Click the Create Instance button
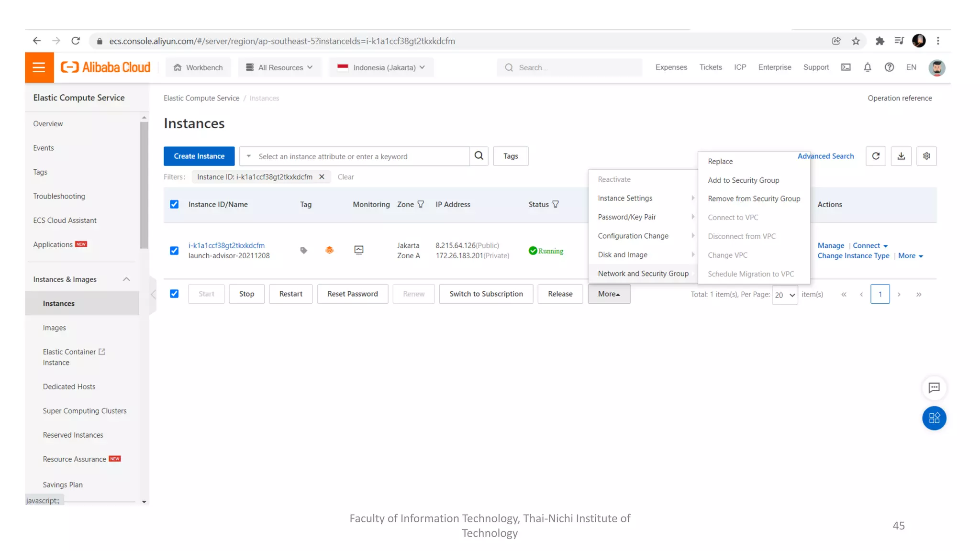This screenshot has height=551, width=980. pos(199,156)
